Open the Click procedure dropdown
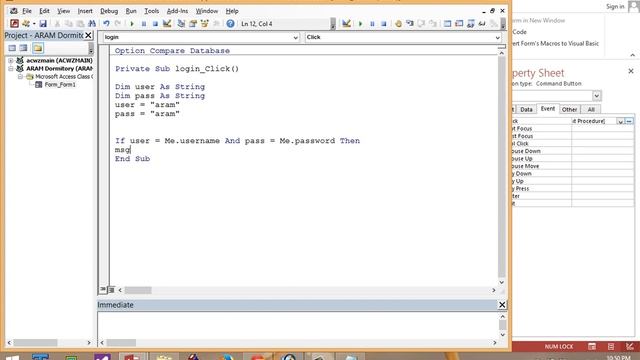640x360 pixels. 497,37
